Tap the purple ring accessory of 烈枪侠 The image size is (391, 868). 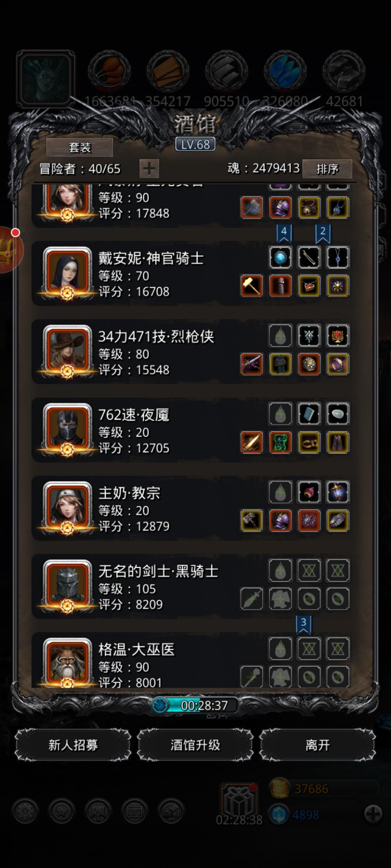(x=337, y=364)
